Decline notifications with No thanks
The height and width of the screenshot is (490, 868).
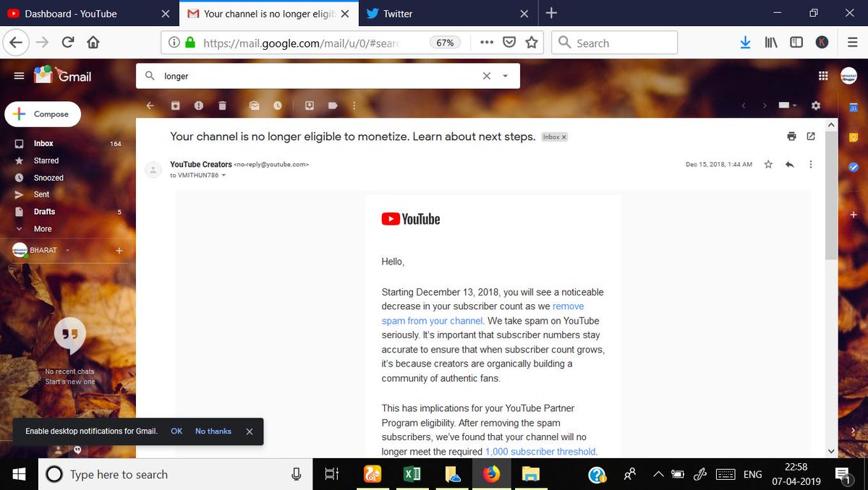tap(213, 431)
